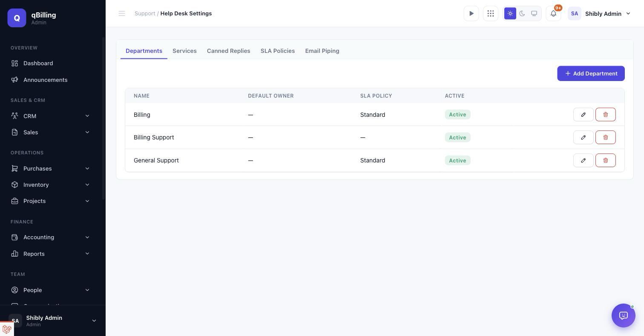Open the notifications bell
The height and width of the screenshot is (336, 644).
coord(553,14)
